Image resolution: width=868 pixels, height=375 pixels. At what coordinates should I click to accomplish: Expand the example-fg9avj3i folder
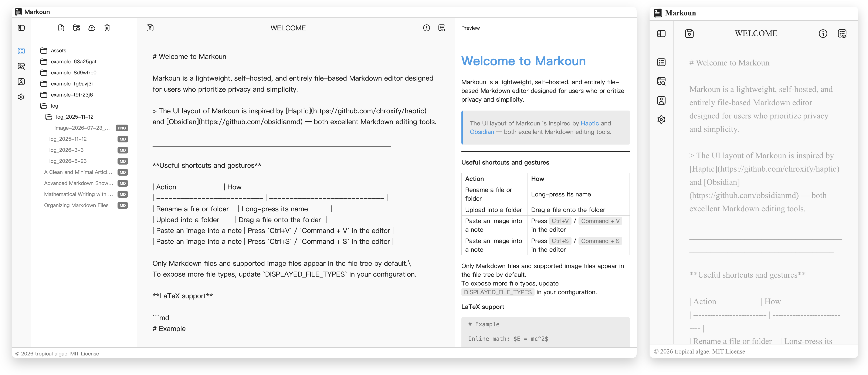coord(84,84)
